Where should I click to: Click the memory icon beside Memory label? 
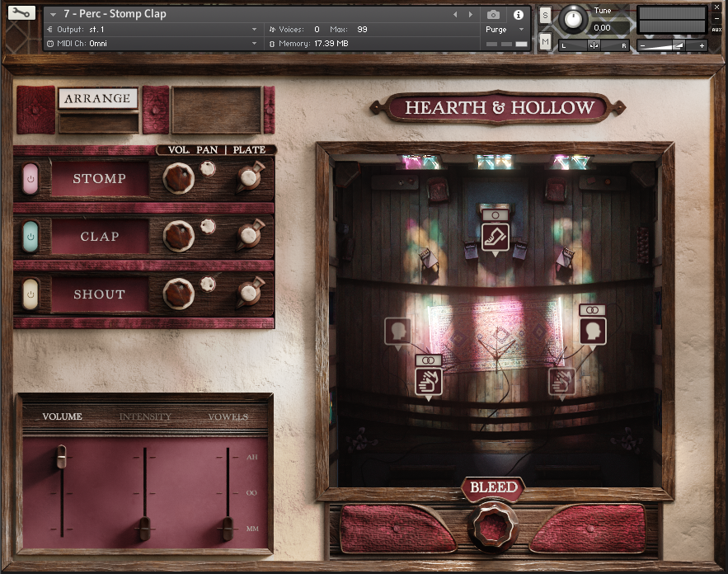[272, 44]
